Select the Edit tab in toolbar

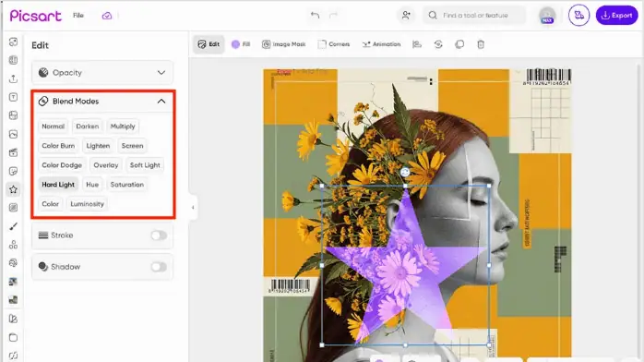pos(209,44)
